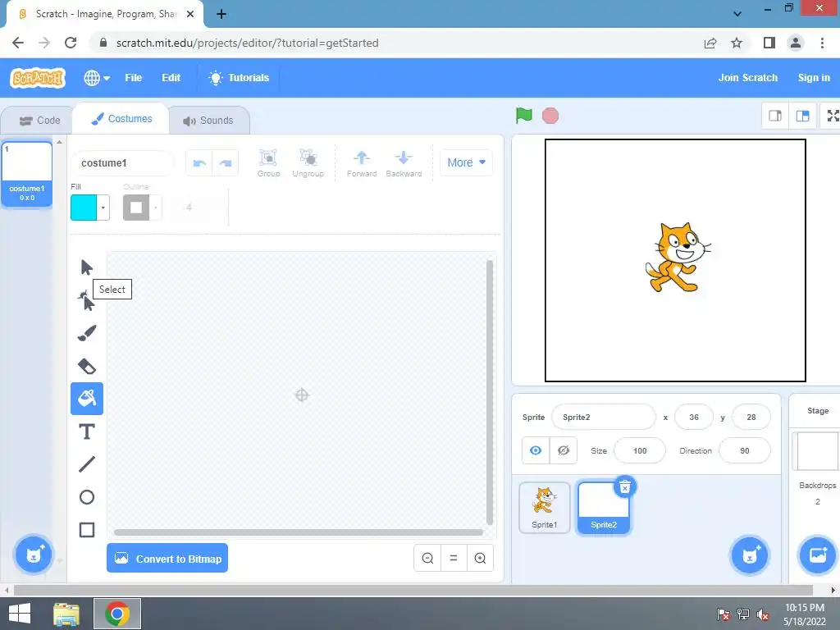The image size is (840, 630).
Task: Click the canvas horizontal scrollbar
Action: click(x=299, y=532)
